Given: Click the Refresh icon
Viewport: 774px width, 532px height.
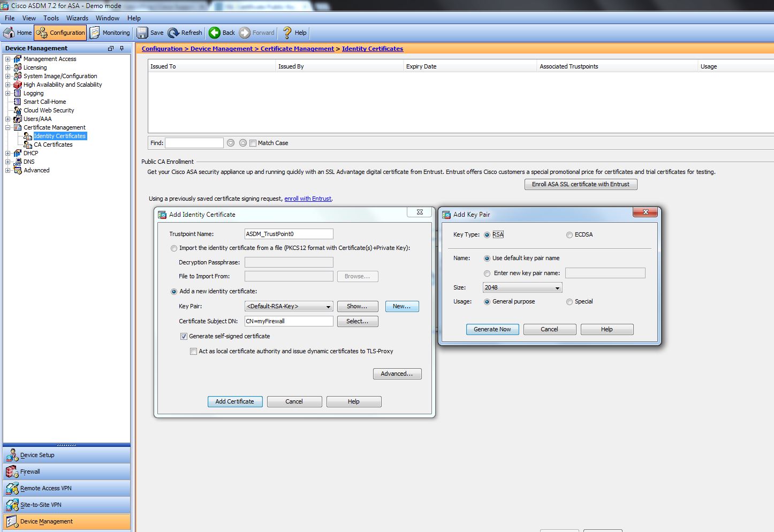Looking at the screenshot, I should coord(173,33).
